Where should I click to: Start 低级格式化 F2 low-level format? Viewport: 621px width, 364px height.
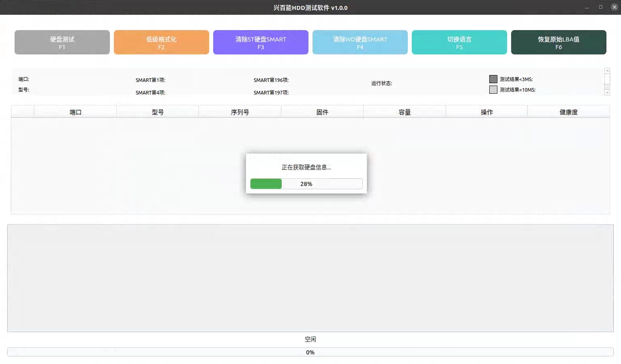(x=161, y=42)
